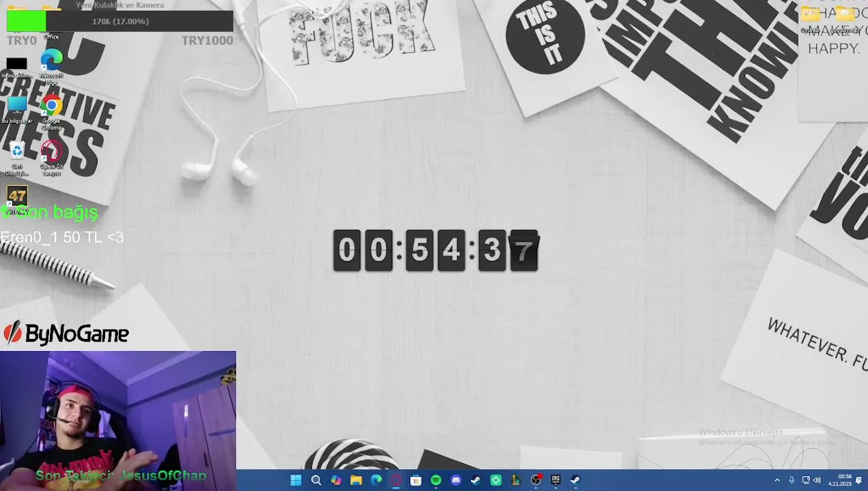Open Microsoft Edge desktop shortcut
The height and width of the screenshot is (491, 868).
[x=51, y=67]
